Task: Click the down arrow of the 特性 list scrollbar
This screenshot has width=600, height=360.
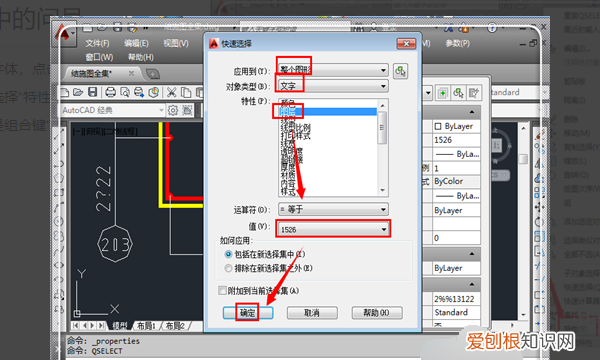Action: point(382,191)
